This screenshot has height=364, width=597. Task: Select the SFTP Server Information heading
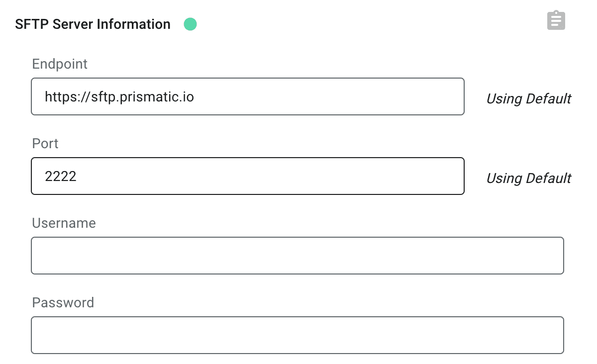pyautogui.click(x=93, y=24)
